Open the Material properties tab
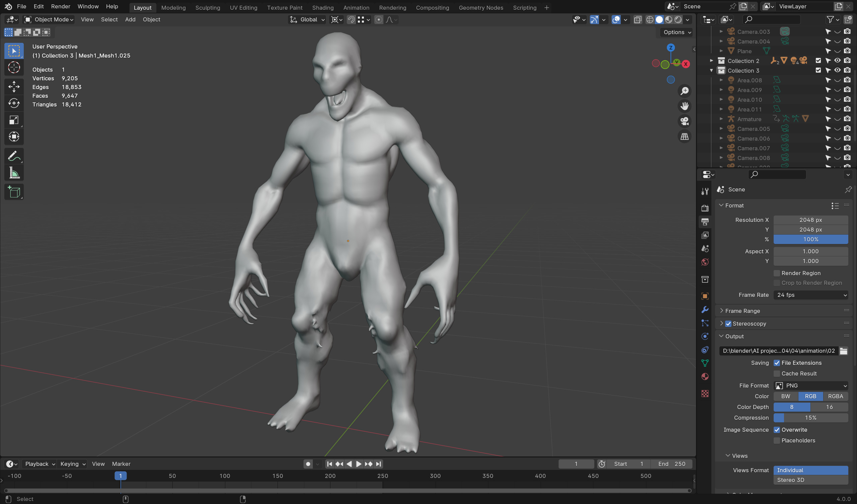Viewport: 857px width, 504px height. 705,376
